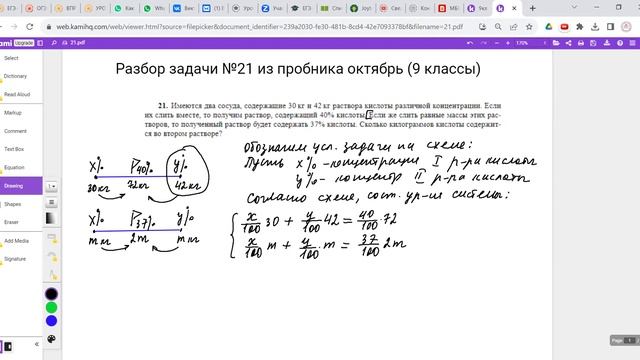640x360 pixels.
Task: Print the document
Action: pyautogui.click(x=581, y=43)
